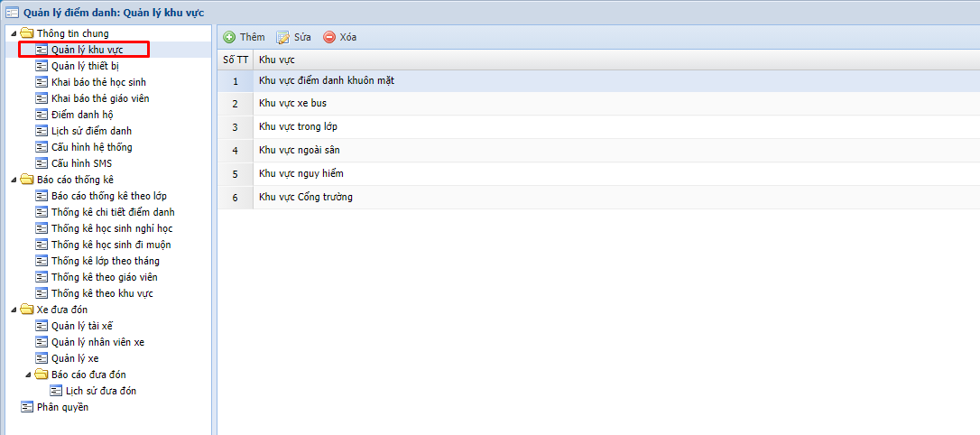Select row Khu vực xe bus
This screenshot has width=980, height=435.
[x=292, y=104]
